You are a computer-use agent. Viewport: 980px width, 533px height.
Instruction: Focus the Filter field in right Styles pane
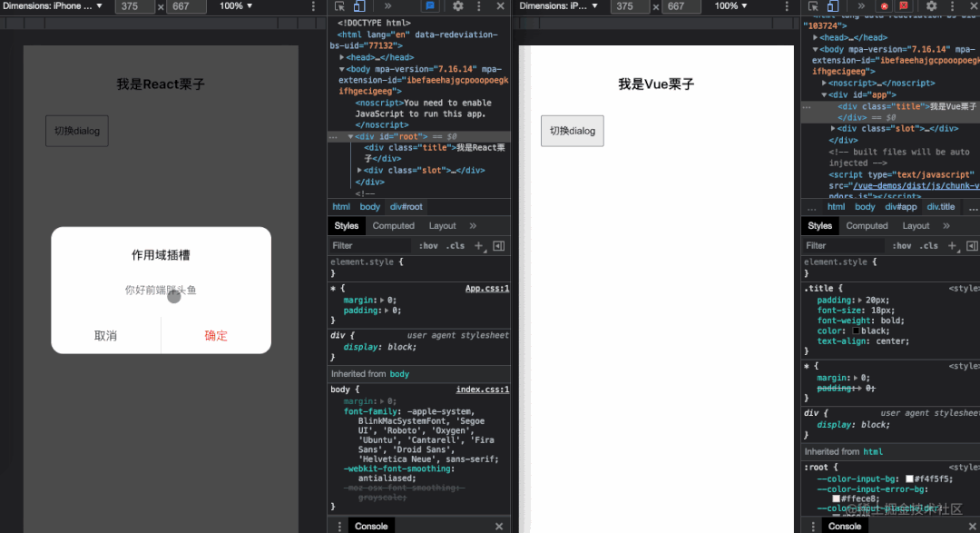coord(844,246)
